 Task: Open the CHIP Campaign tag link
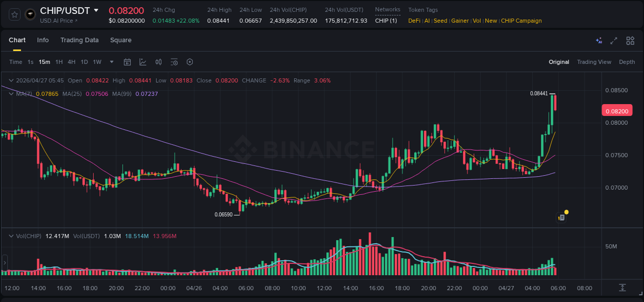521,21
